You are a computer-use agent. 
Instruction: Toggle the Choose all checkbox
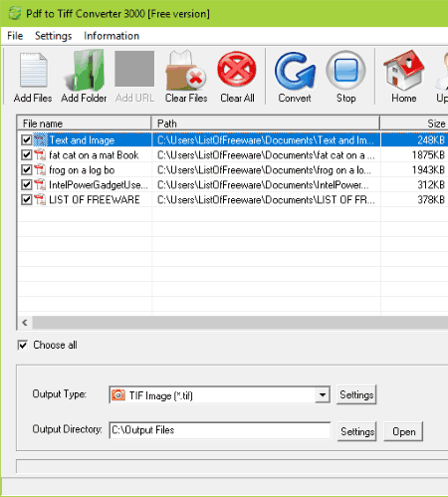pyautogui.click(x=23, y=345)
